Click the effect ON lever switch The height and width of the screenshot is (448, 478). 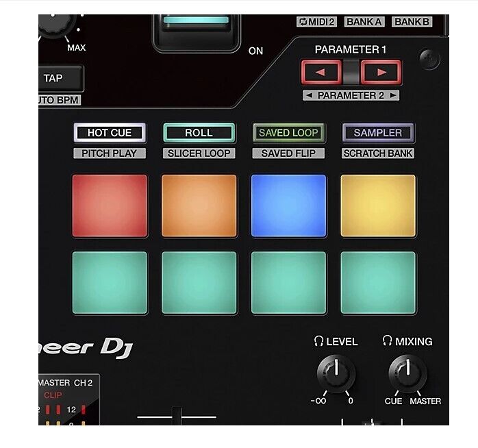pyautogui.click(x=197, y=33)
